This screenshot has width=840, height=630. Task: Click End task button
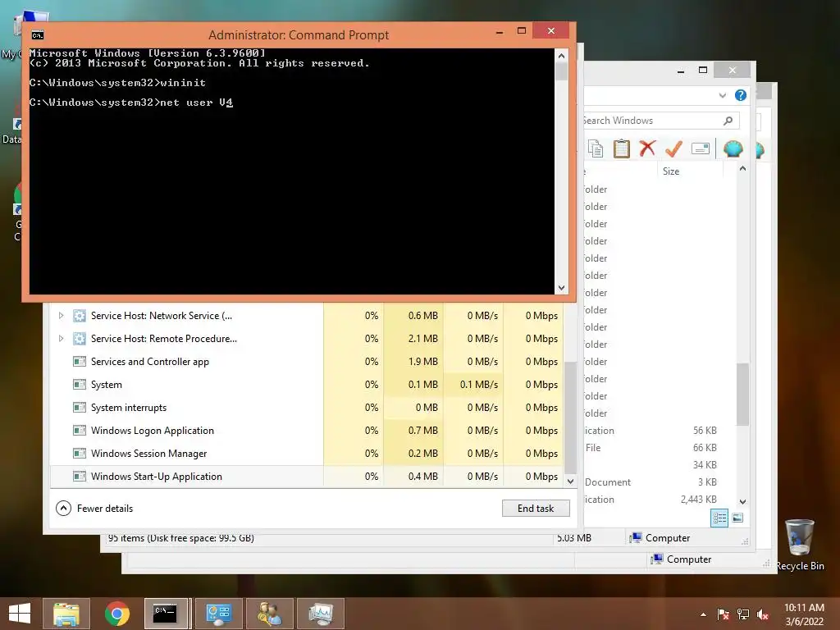coord(536,509)
